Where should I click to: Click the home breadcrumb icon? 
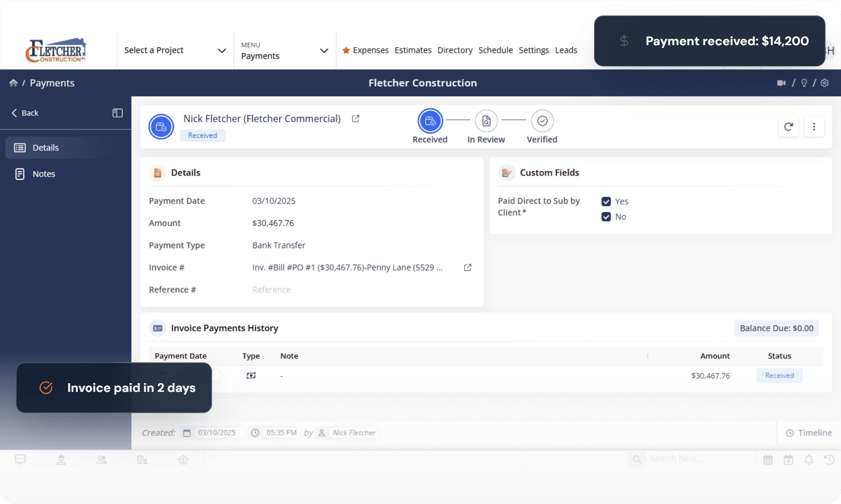click(13, 83)
